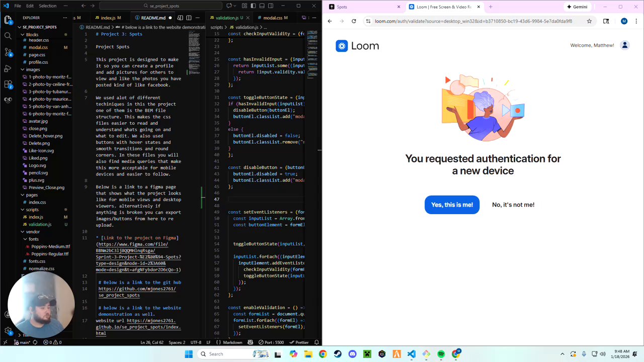This screenshot has height=362, width=644.
Task: Open Chrome profile M avatar
Action: (624, 21)
